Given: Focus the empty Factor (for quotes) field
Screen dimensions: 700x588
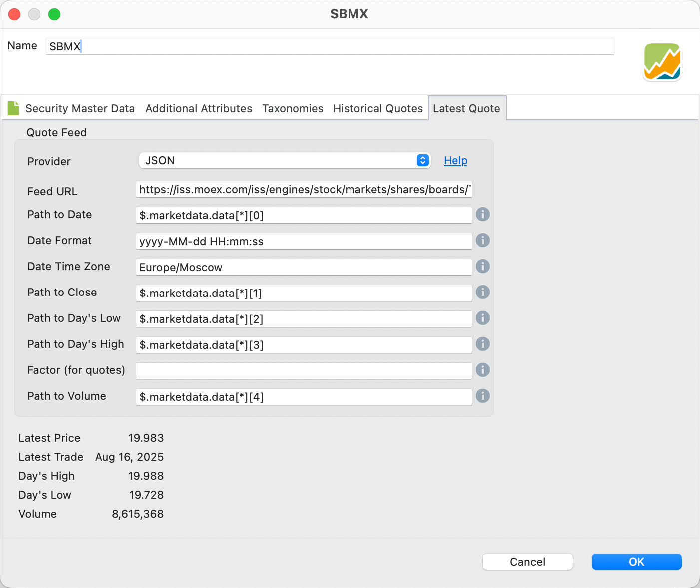Looking at the screenshot, I should coord(304,371).
